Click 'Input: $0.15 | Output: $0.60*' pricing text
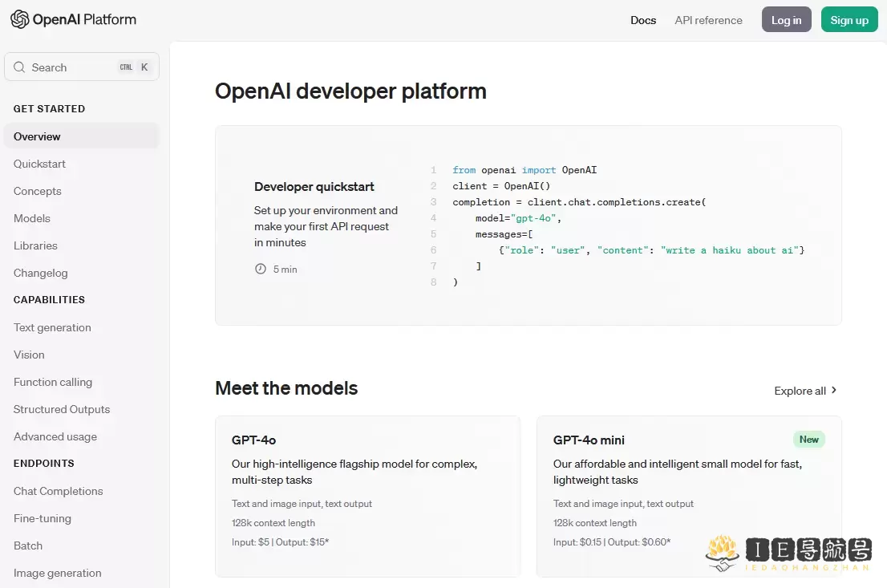This screenshot has height=588, width=887. 612,542
